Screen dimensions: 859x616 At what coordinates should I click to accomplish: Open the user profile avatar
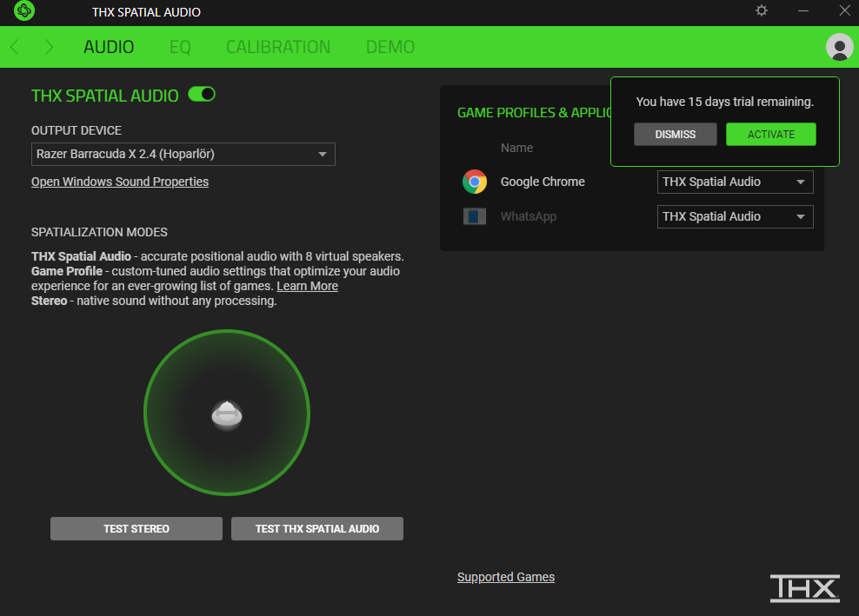tap(839, 47)
